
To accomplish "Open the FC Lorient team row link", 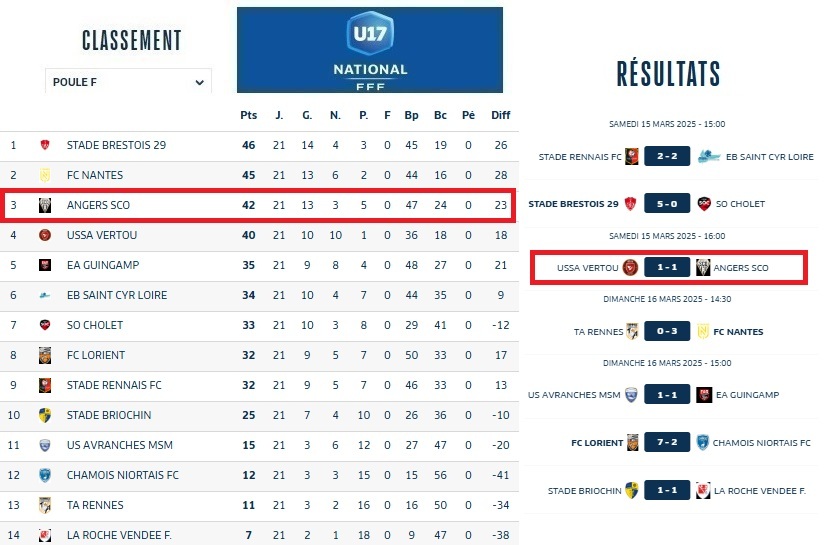I will (96, 355).
